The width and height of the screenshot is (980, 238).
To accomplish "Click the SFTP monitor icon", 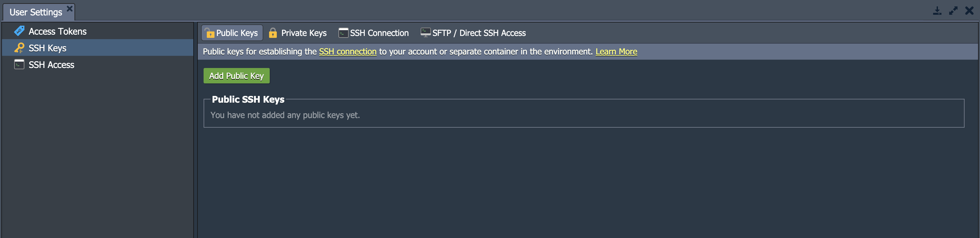I will pyautogui.click(x=425, y=32).
